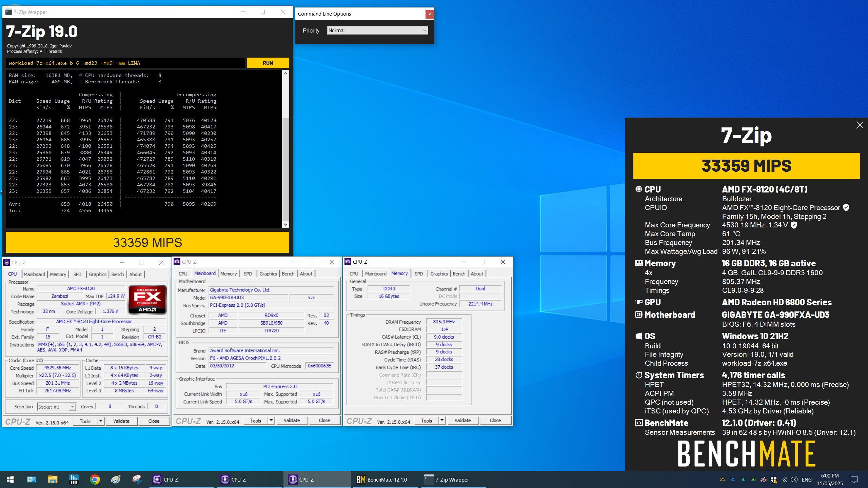Open Memory tab in the first CPU-Z window
The width and height of the screenshot is (868, 488).
(x=58, y=274)
